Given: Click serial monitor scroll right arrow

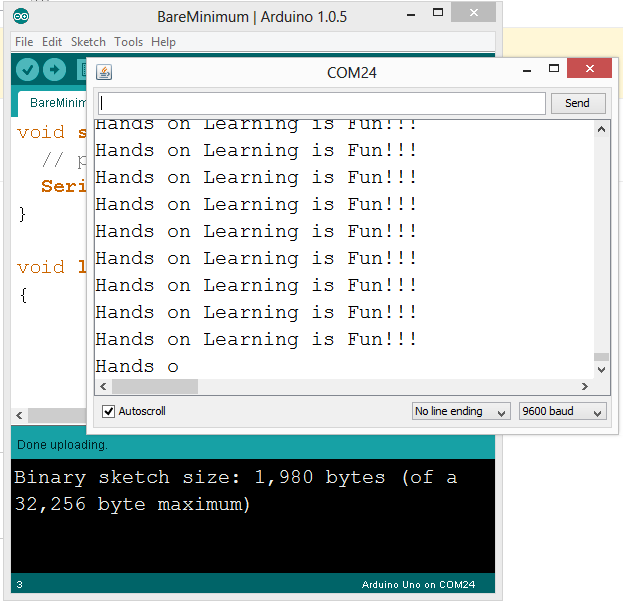Looking at the screenshot, I should coord(584,386).
